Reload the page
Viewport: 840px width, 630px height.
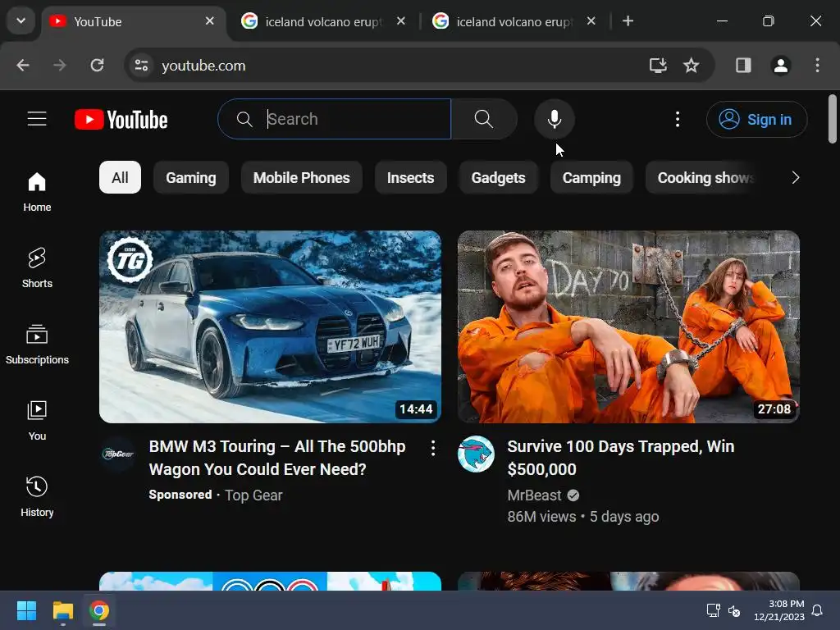[97, 66]
